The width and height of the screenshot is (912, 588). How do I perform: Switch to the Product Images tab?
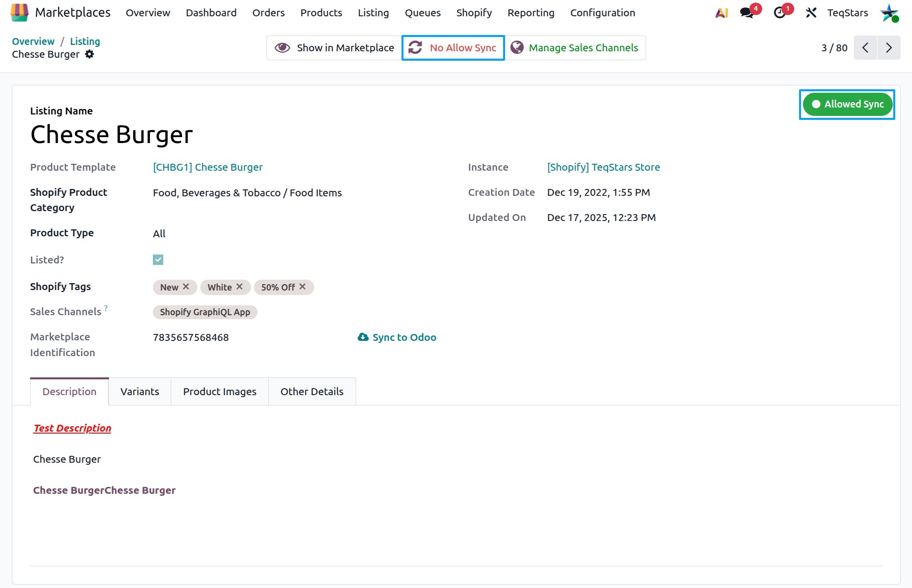[x=219, y=392]
